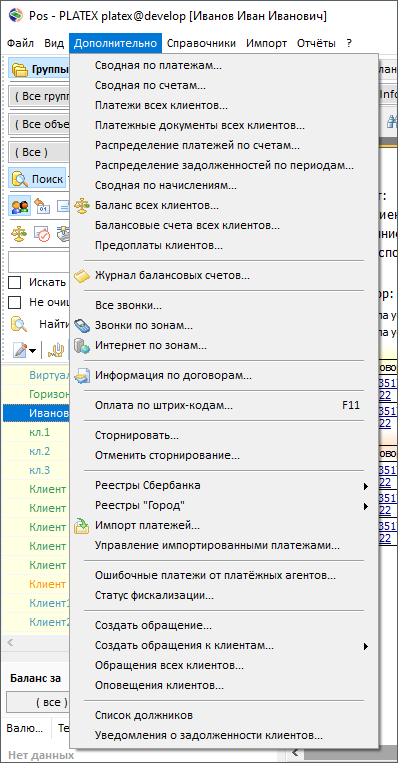This screenshot has height=763, width=398.
Task: Select Платежи всех клиентов menu item
Action: [224, 106]
